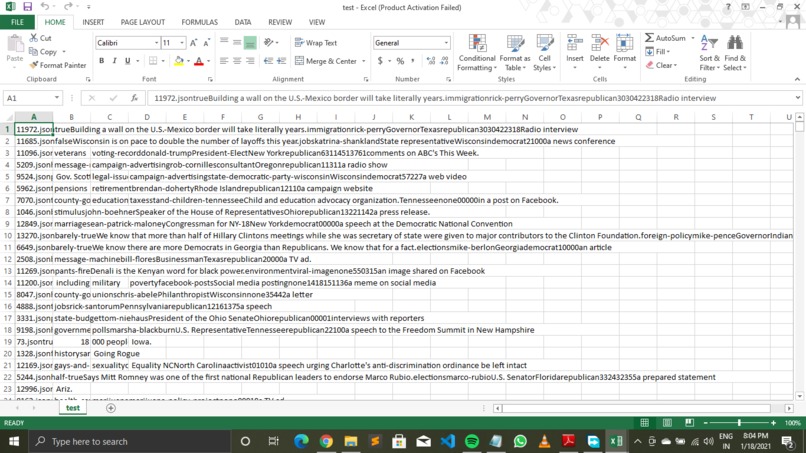This screenshot has height=453, width=806.
Task: Click AutoSum sigma button
Action: (665, 38)
